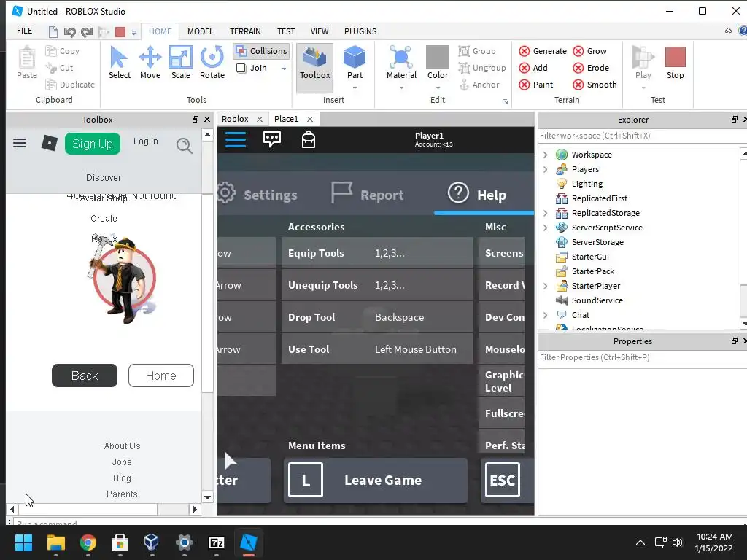
Task: Open the Part dropdown arrow
Action: pyautogui.click(x=355, y=87)
